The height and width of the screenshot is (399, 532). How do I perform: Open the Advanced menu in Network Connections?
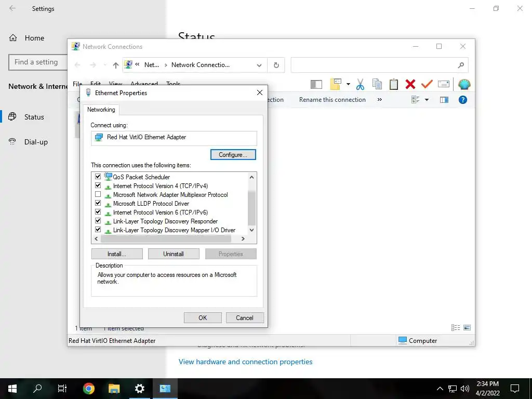(144, 84)
